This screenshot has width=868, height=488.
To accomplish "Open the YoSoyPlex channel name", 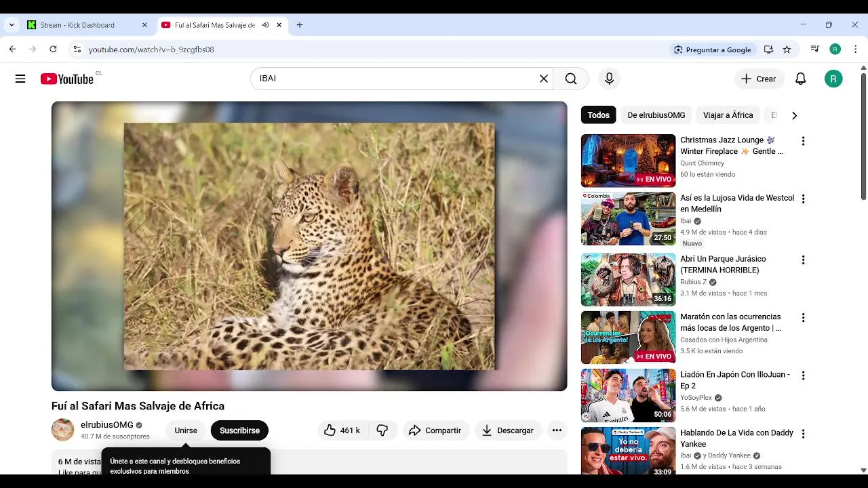I will pos(696,398).
